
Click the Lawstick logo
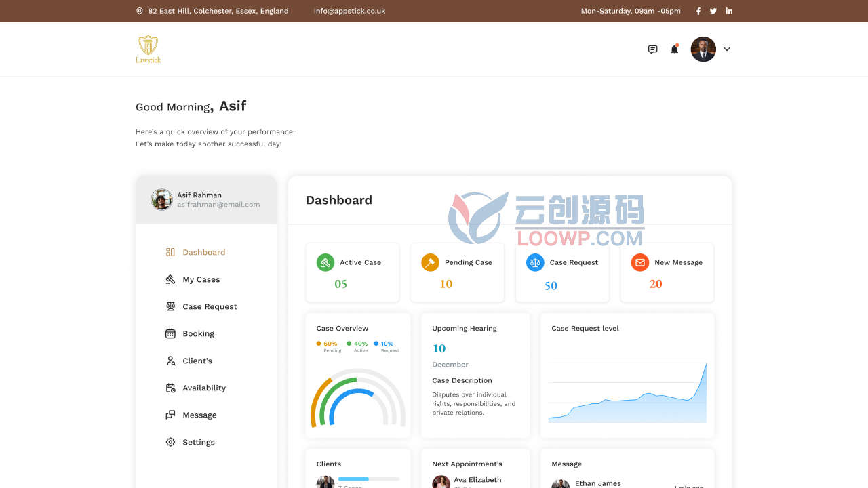pyautogui.click(x=148, y=49)
